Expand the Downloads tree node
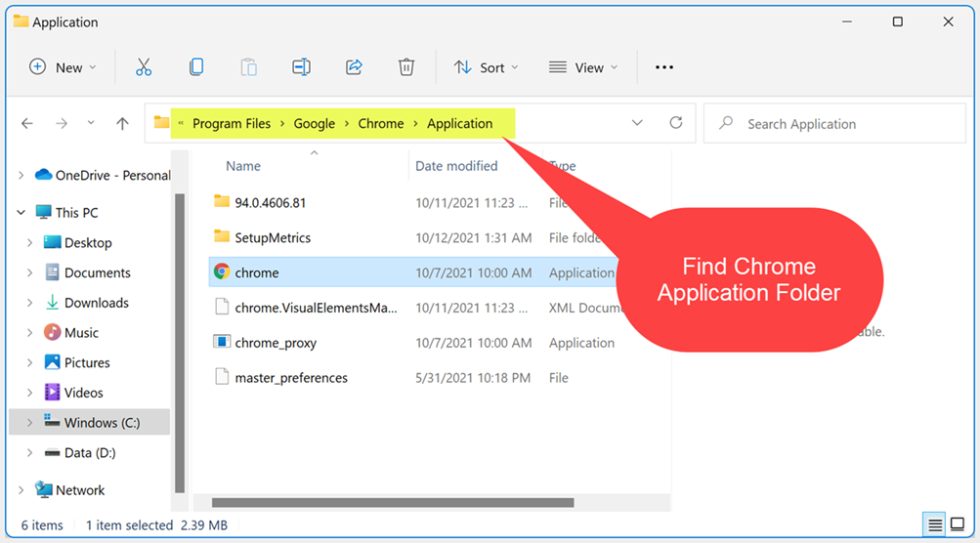Image resolution: width=980 pixels, height=543 pixels. coord(29,303)
